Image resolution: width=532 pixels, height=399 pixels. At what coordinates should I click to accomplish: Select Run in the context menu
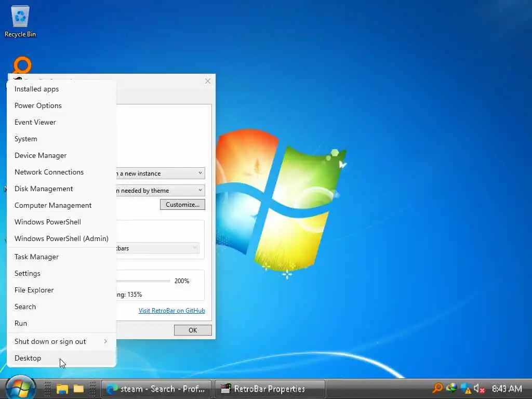(61, 323)
